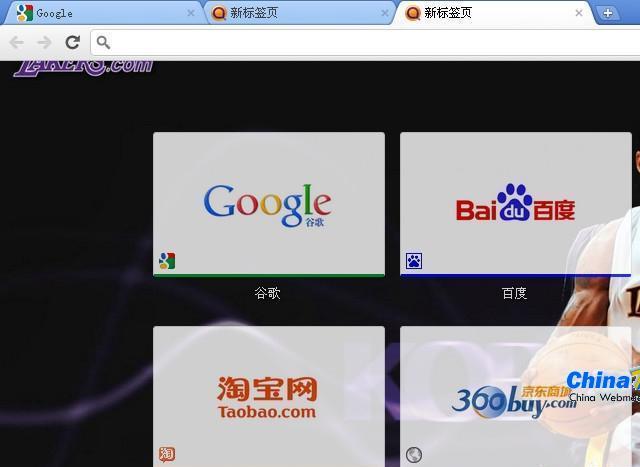
Task: Open the Taobao.com thumbnail
Action: 268,396
